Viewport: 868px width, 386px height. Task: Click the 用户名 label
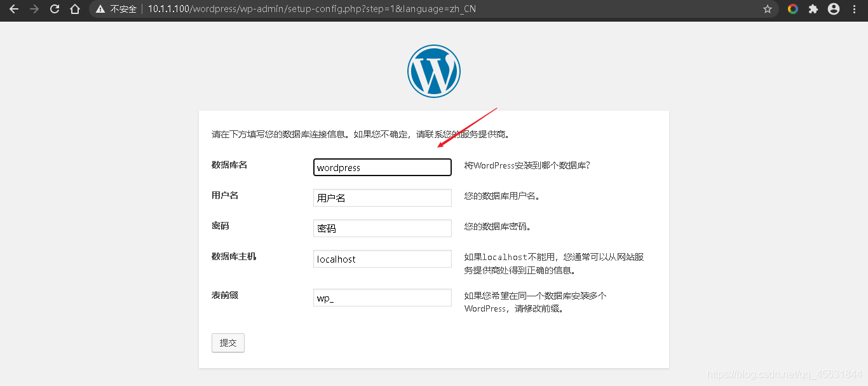pyautogui.click(x=225, y=195)
